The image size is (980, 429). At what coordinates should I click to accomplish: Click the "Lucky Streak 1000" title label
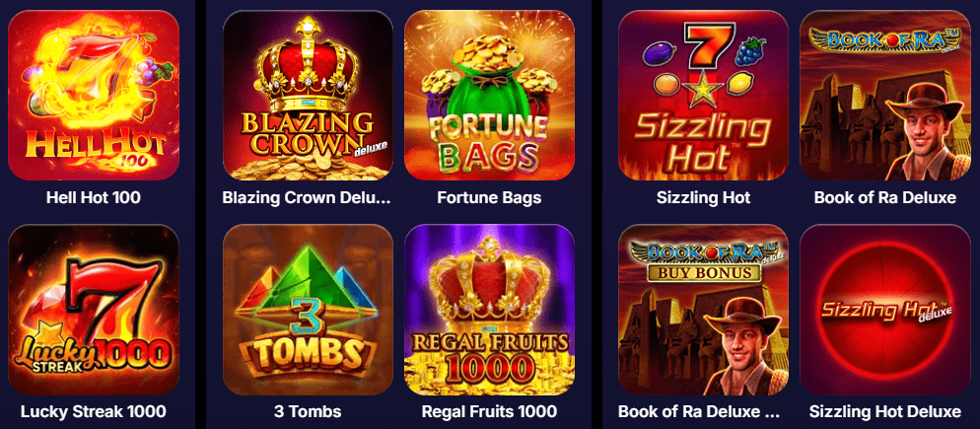94,411
